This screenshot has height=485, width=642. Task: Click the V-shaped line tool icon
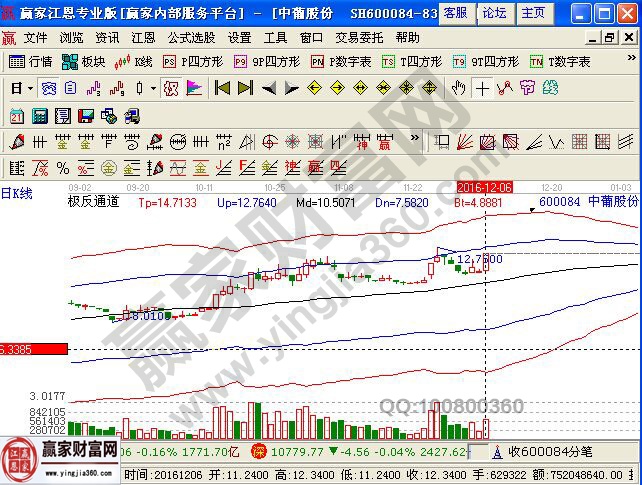556,142
